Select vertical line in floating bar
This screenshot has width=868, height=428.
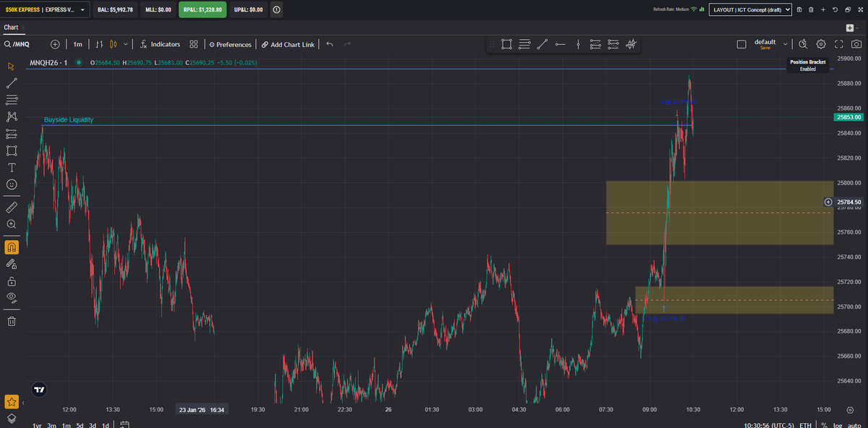click(578, 44)
